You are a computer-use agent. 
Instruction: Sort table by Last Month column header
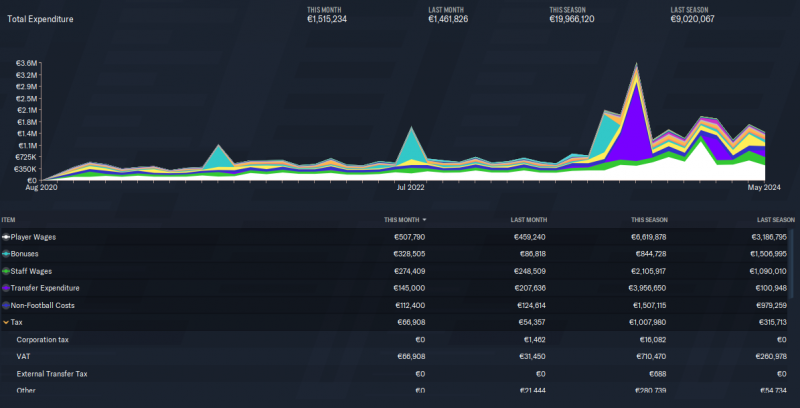pyautogui.click(x=528, y=219)
